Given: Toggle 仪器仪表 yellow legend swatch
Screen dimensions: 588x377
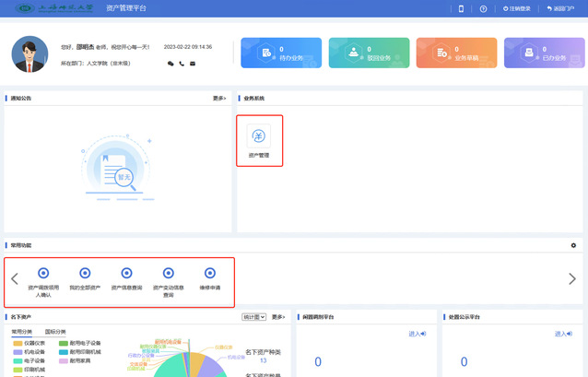Looking at the screenshot, I should pos(18,343).
